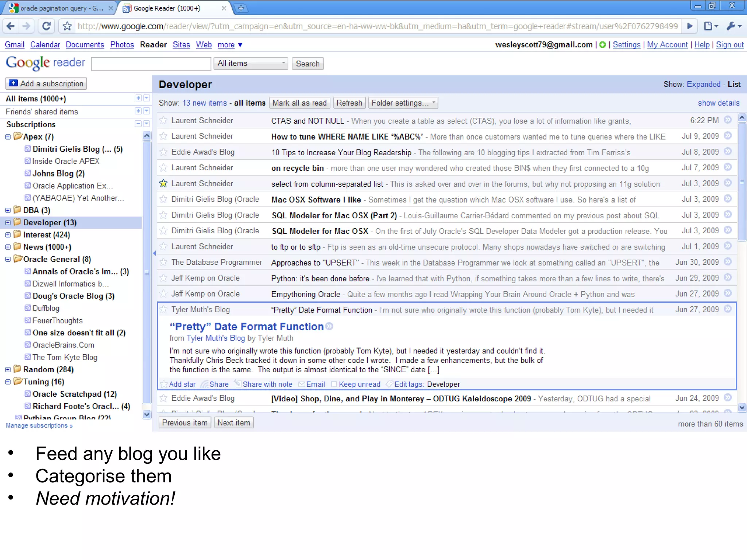Click the subscriptions list scrollbar up arrow
747x560 pixels.
pyautogui.click(x=147, y=136)
